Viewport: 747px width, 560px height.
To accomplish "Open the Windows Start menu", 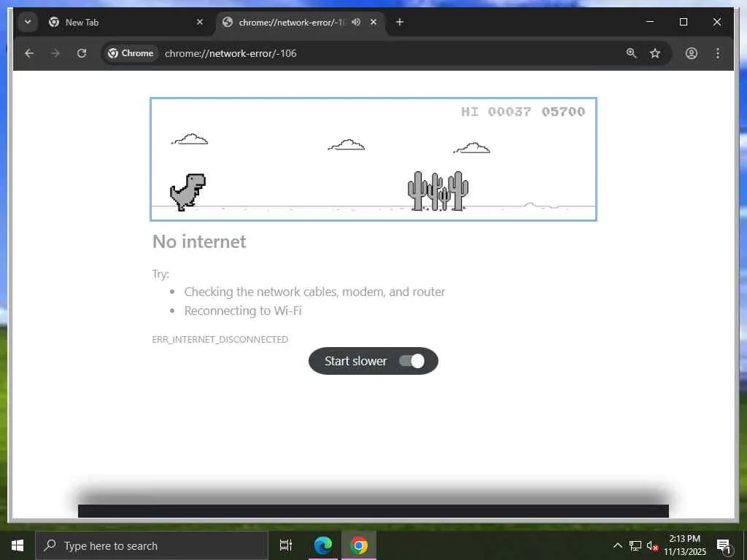I will (x=18, y=545).
